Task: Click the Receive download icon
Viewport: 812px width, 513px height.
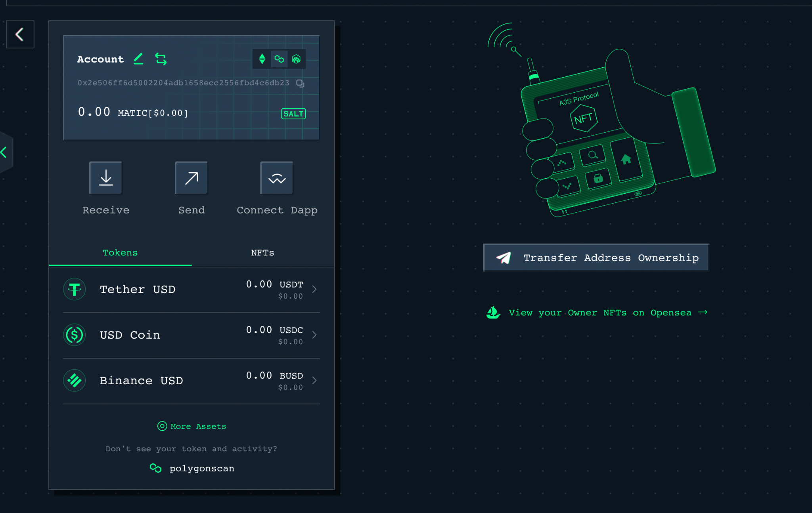Action: (106, 178)
